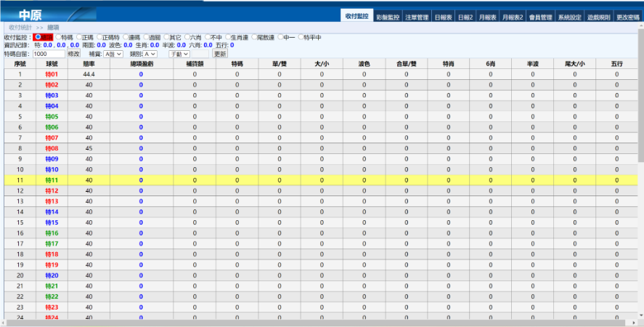Expand the 類別 dropdown
The image size is (644, 327).
point(150,54)
